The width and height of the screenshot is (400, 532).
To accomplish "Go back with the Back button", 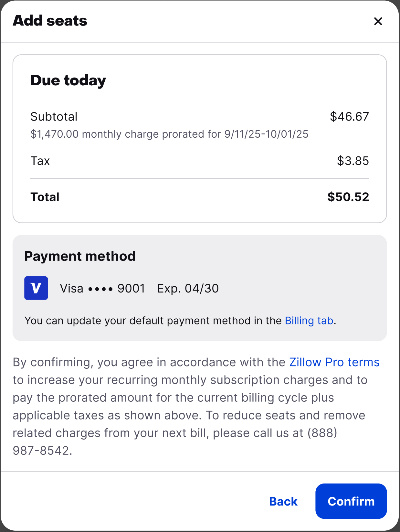I will (x=283, y=501).
